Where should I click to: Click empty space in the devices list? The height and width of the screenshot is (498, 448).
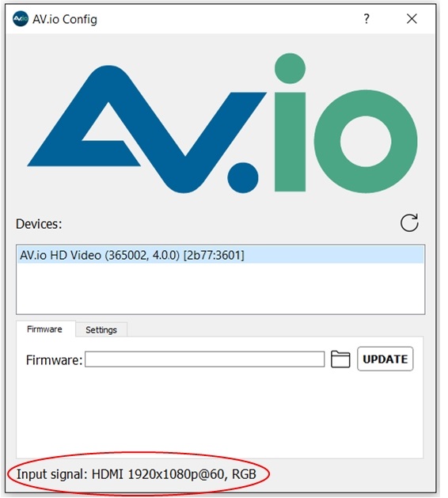click(x=220, y=288)
